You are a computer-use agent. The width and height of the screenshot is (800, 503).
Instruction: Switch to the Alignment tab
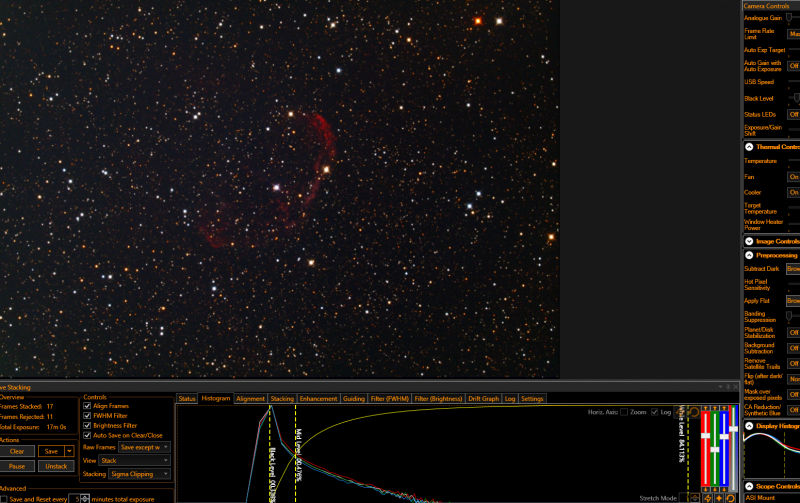pos(250,398)
